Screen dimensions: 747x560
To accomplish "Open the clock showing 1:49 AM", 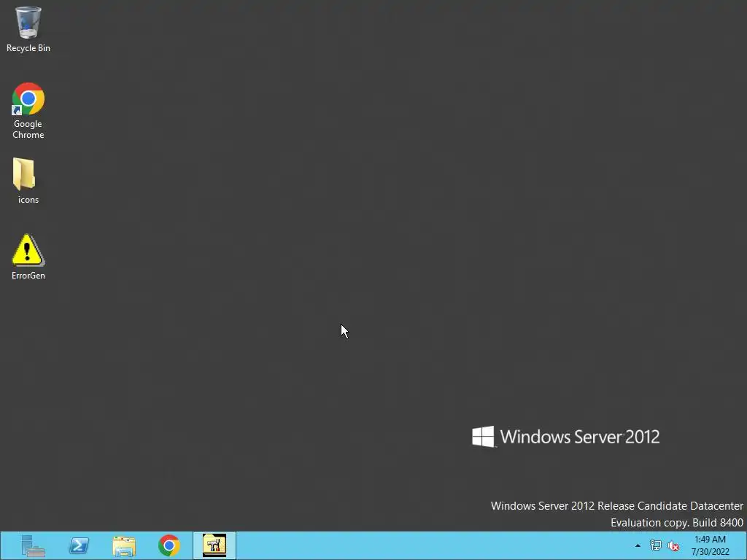I will (710, 545).
